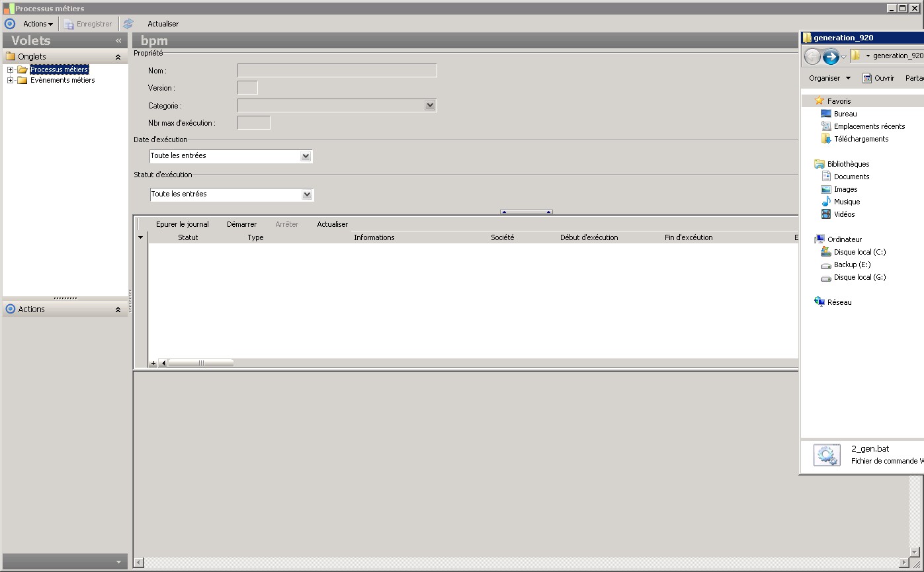
Task: Click the Informations column header
Action: (374, 237)
